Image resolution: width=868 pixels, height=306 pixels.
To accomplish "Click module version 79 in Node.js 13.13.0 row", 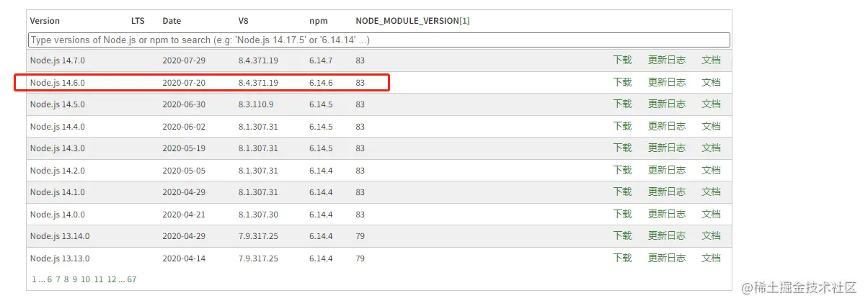I will click(x=360, y=258).
